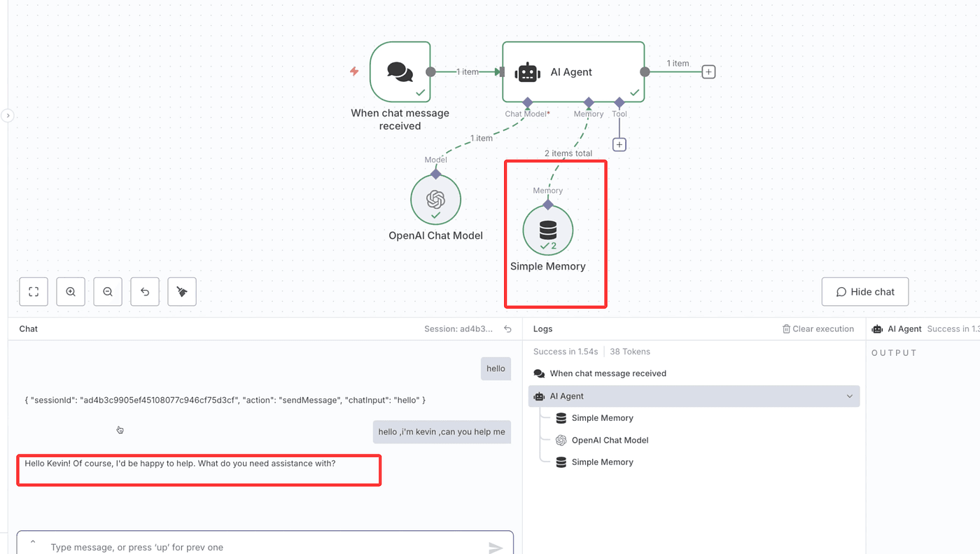Add a node after AI Agent output

pos(708,72)
